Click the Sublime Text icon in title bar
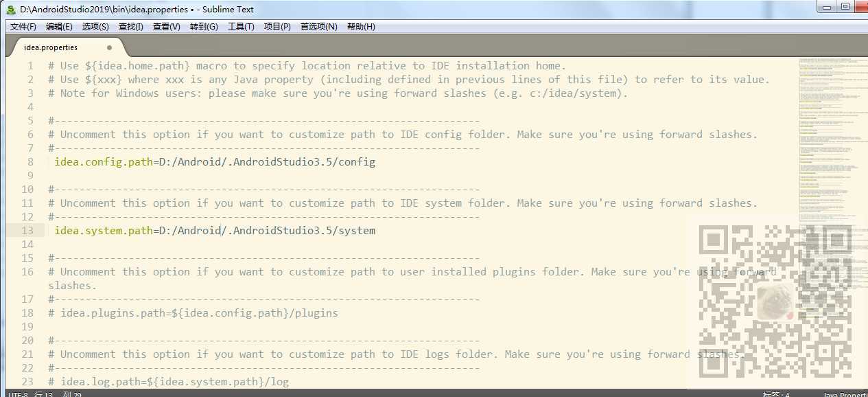This screenshot has height=397, width=868. point(10,9)
